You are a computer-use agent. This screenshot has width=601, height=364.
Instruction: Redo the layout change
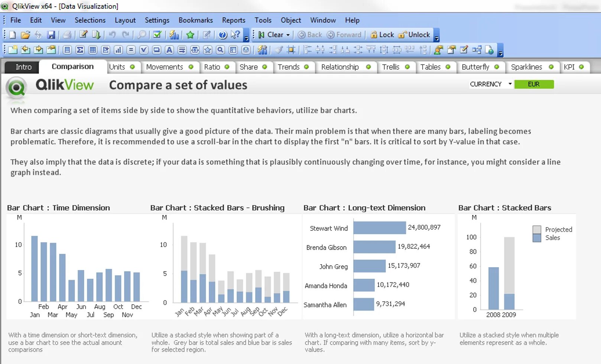126,35
